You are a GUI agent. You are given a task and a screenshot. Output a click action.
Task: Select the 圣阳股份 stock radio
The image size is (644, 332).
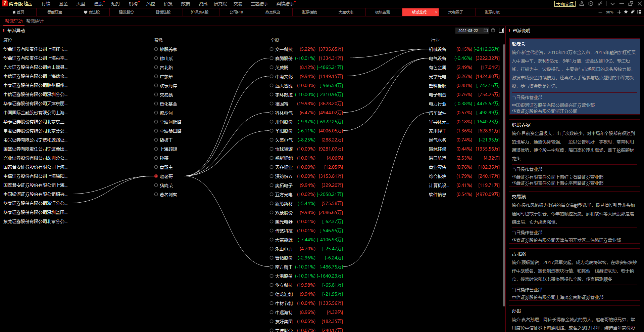pyautogui.click(x=271, y=131)
